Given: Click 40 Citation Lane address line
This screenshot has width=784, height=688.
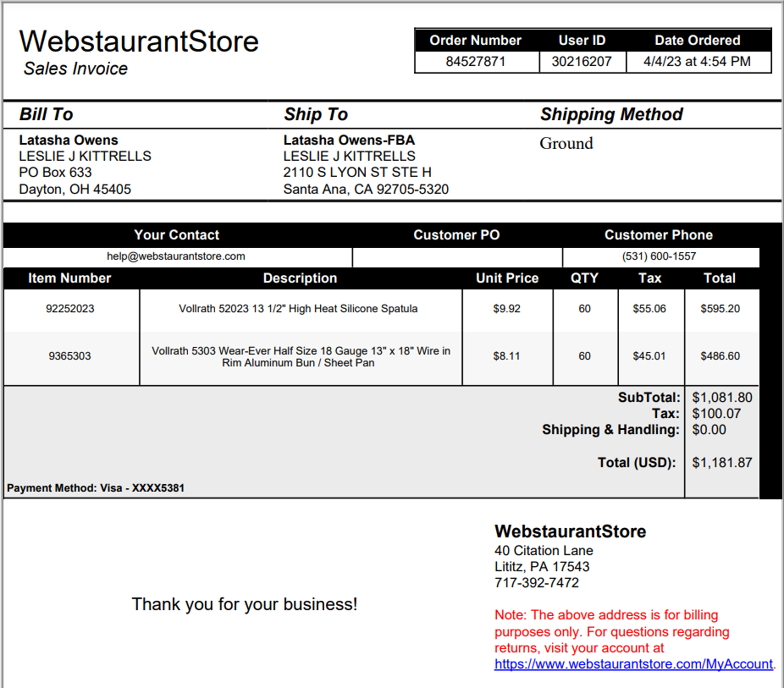Looking at the screenshot, I should click(544, 551).
